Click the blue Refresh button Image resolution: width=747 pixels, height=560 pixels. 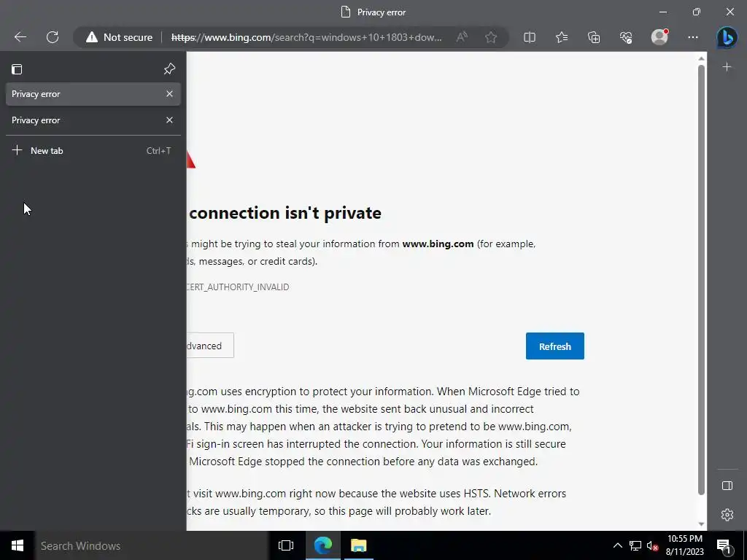point(555,346)
